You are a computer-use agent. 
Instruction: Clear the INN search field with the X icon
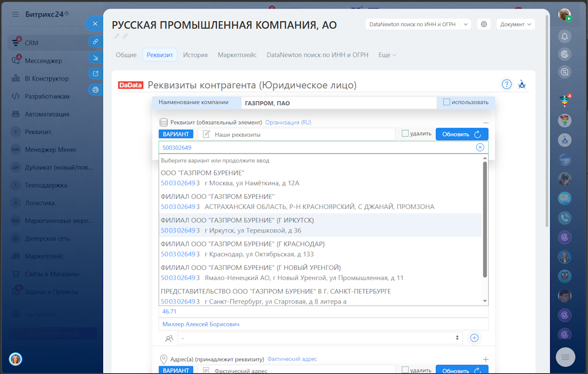pyautogui.click(x=480, y=147)
